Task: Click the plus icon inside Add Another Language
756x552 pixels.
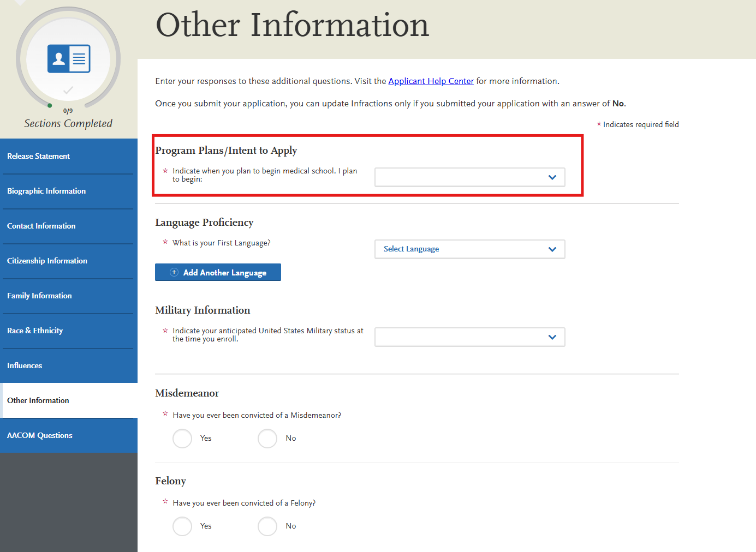Action: [174, 272]
